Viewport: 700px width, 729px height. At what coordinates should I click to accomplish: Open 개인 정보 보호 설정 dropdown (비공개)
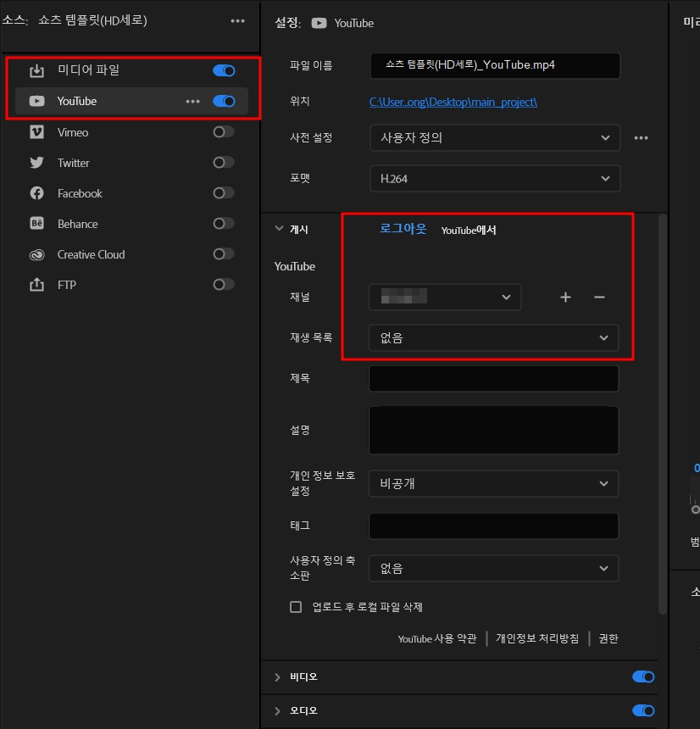tap(493, 483)
